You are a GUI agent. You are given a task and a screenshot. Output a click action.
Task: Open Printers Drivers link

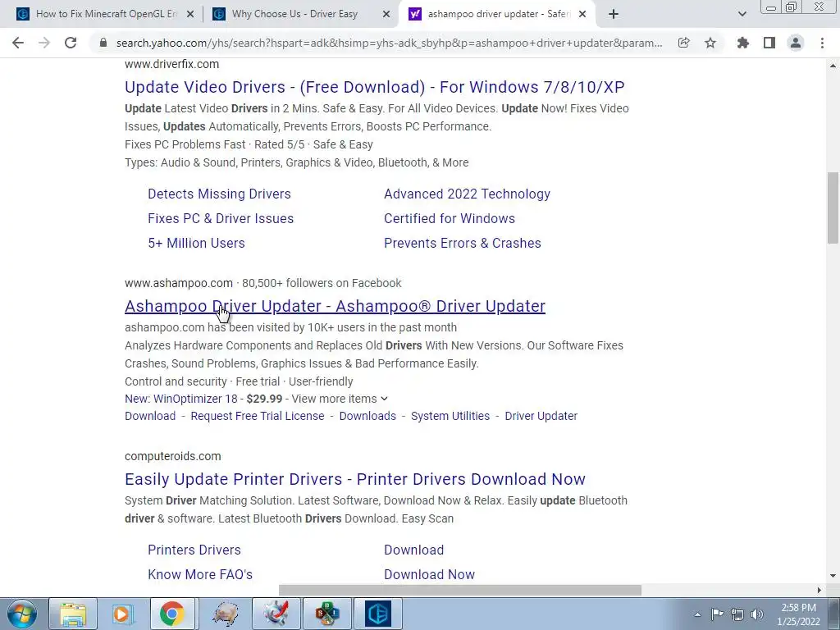coord(194,550)
